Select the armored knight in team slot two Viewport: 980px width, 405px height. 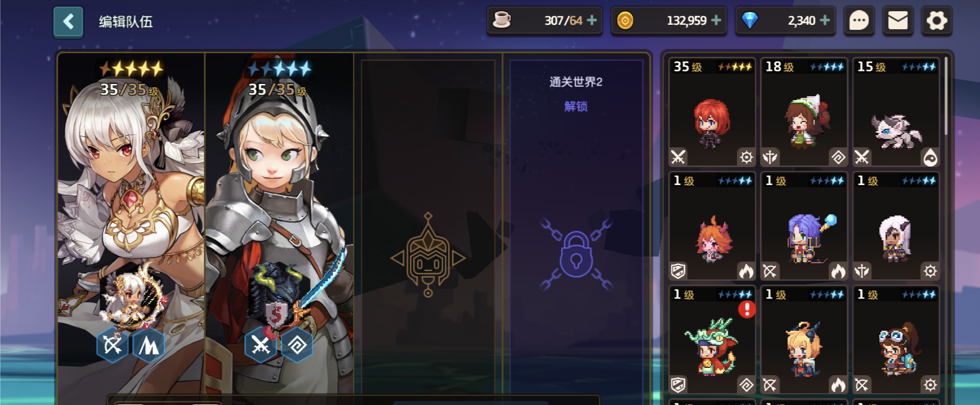pos(279,225)
